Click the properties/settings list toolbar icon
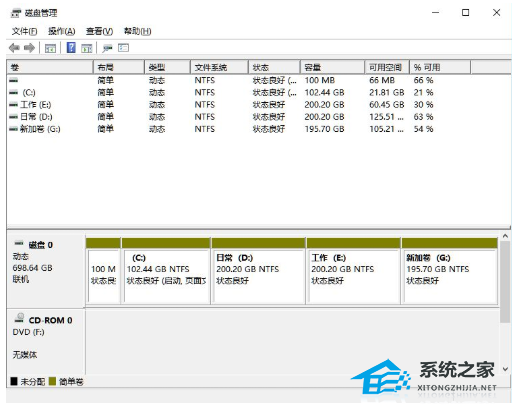The height and width of the screenshot is (406, 512). click(123, 48)
